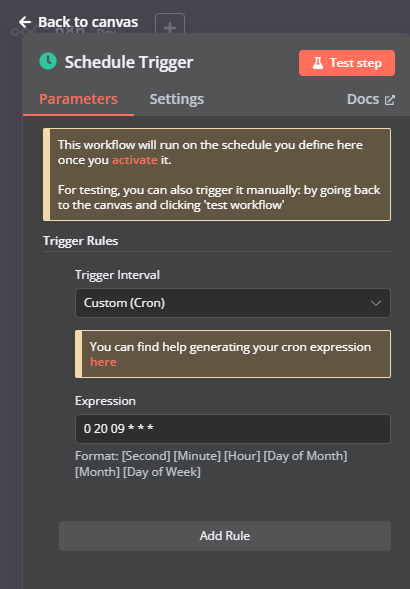Click the external-link icon next to Docs
410x589 pixels.
coord(390,100)
